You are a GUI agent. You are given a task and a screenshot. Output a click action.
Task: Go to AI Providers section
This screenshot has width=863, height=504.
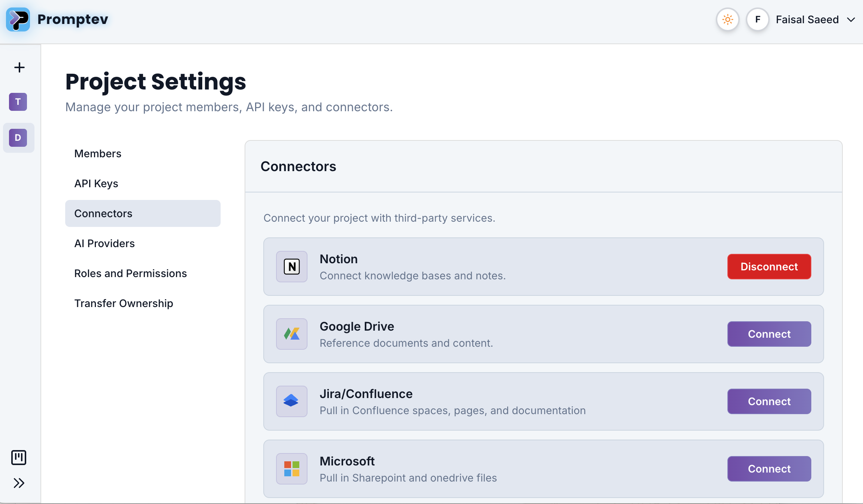point(105,243)
